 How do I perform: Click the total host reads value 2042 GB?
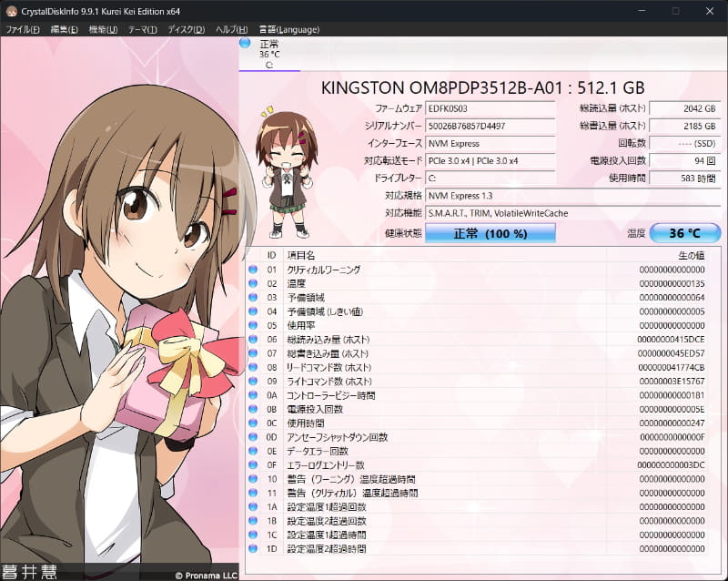coord(685,108)
